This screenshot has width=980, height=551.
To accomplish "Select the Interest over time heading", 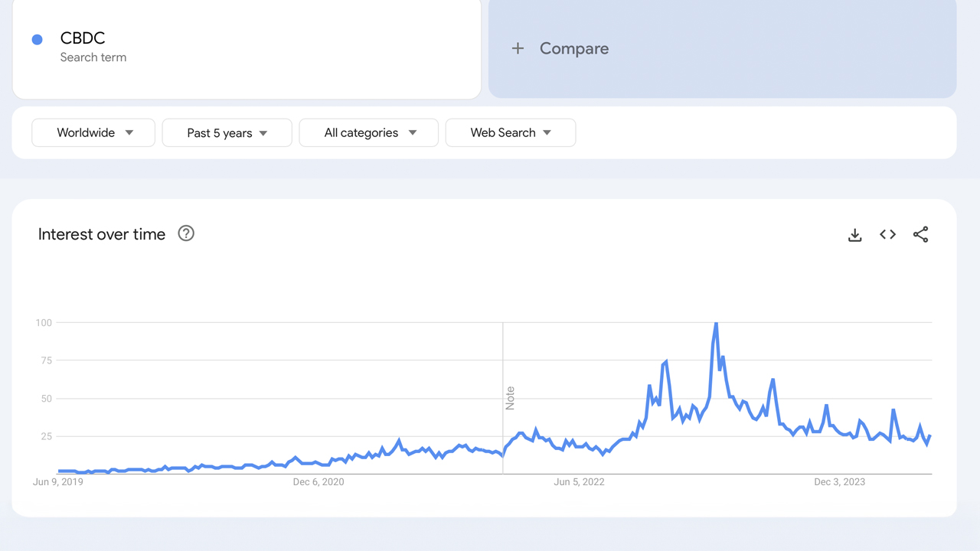I will 102,234.
